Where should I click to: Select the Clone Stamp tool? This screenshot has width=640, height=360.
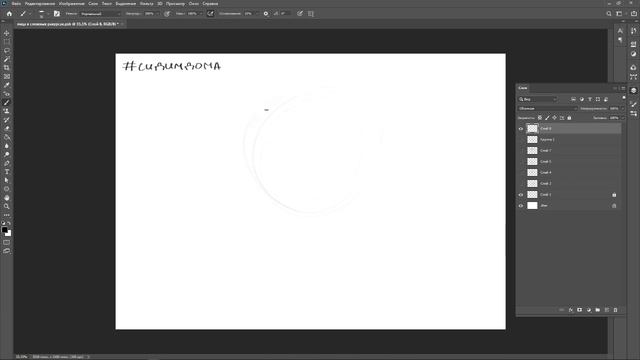(x=7, y=111)
